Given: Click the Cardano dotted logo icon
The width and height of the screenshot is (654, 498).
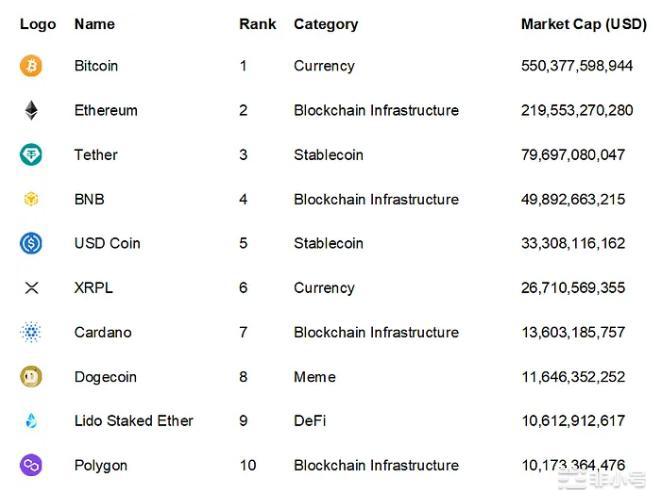Looking at the screenshot, I should click(31, 332).
